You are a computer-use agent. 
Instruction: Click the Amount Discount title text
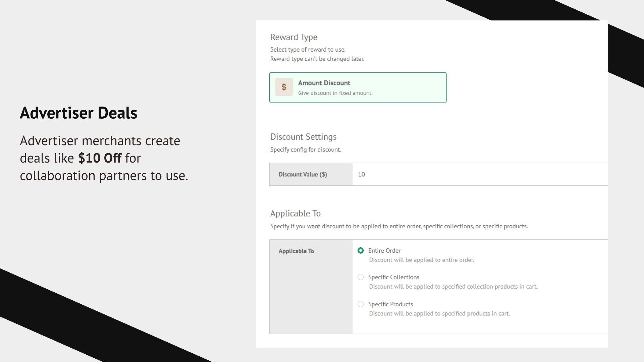pyautogui.click(x=324, y=83)
